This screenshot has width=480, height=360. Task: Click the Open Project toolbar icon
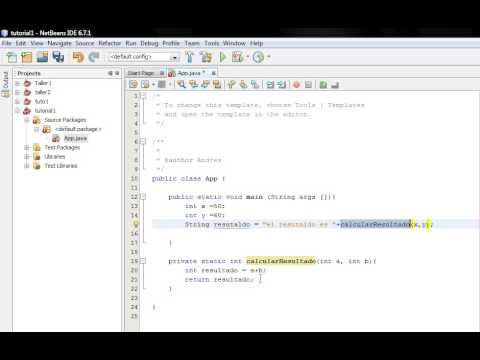42,57
